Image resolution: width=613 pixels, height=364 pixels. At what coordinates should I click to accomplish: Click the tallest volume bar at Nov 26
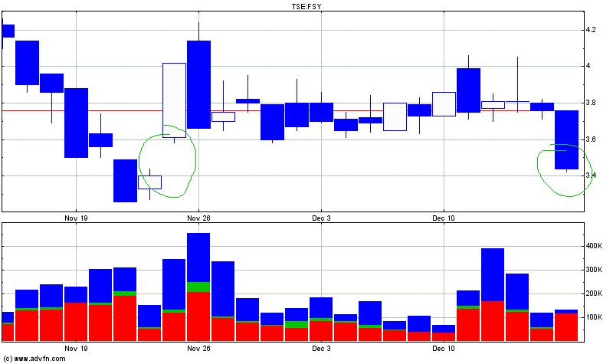tap(198, 287)
